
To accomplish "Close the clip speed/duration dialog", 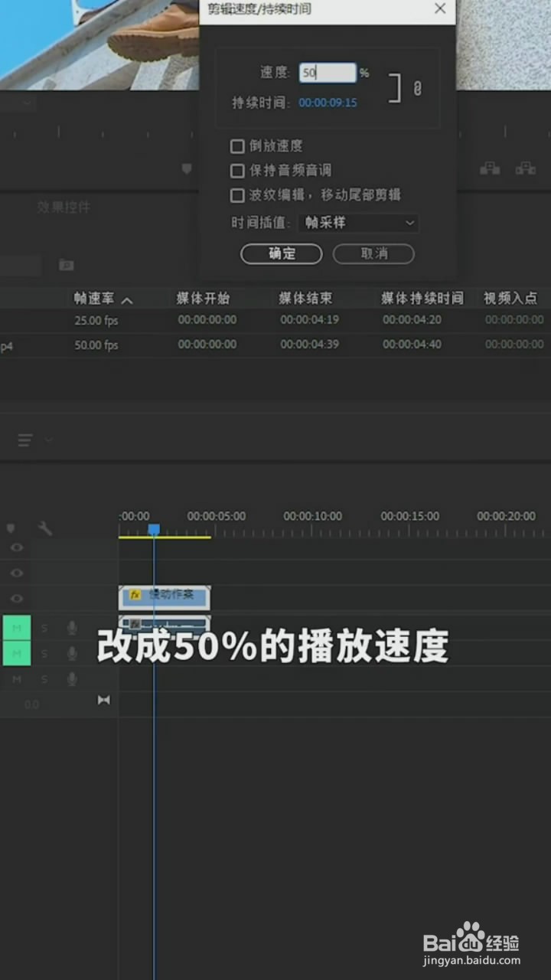I will click(x=440, y=8).
